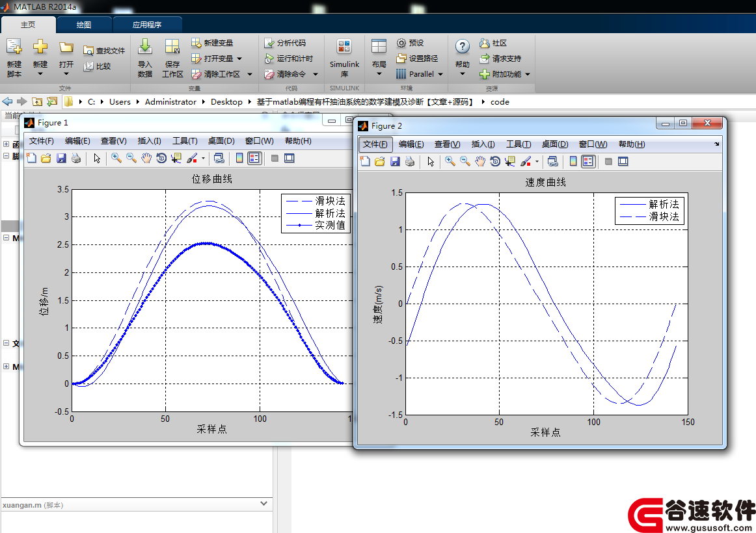Toggle Rotate 3D tool in Figure 2
756x533 pixels.
(494, 162)
